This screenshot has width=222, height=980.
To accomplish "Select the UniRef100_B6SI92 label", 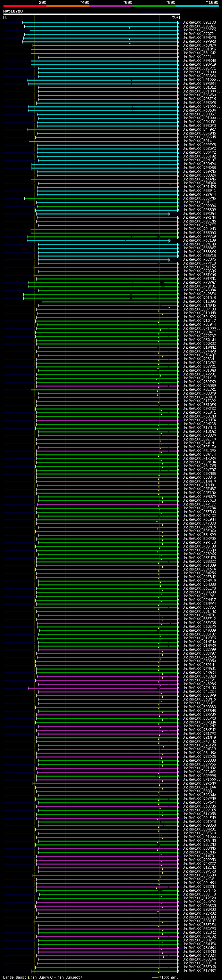I will [x=199, y=156].
